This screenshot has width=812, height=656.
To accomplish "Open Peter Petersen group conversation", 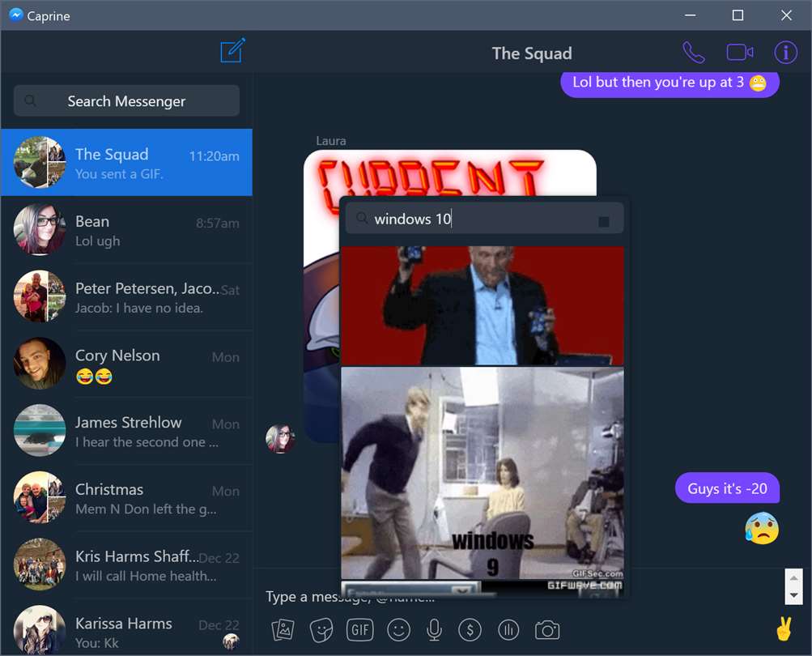I will (126, 296).
